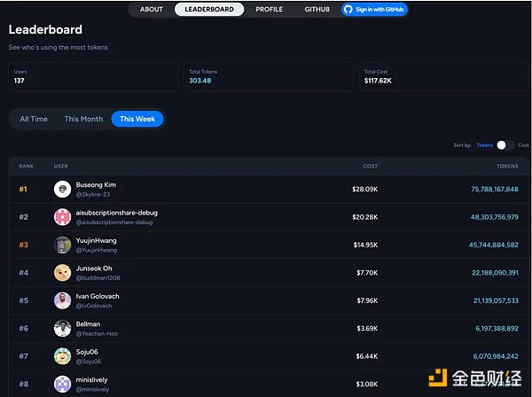
Task: Click Ivan Golovach's profile picture
Action: [62, 300]
